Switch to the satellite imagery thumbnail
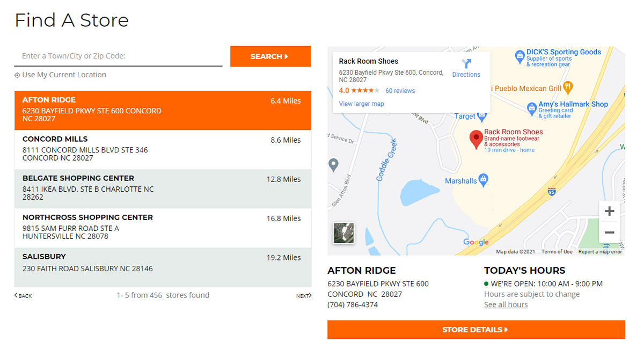The width and height of the screenshot is (644, 349). 343,233
